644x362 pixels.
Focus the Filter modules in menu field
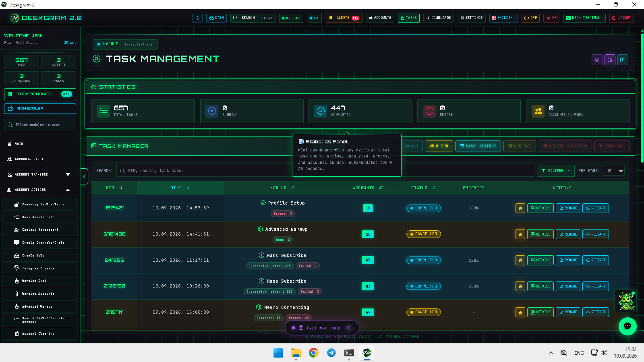pyautogui.click(x=40, y=125)
